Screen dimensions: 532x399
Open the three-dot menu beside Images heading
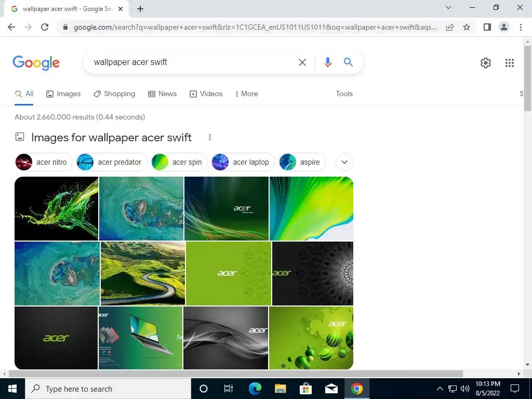(x=210, y=137)
